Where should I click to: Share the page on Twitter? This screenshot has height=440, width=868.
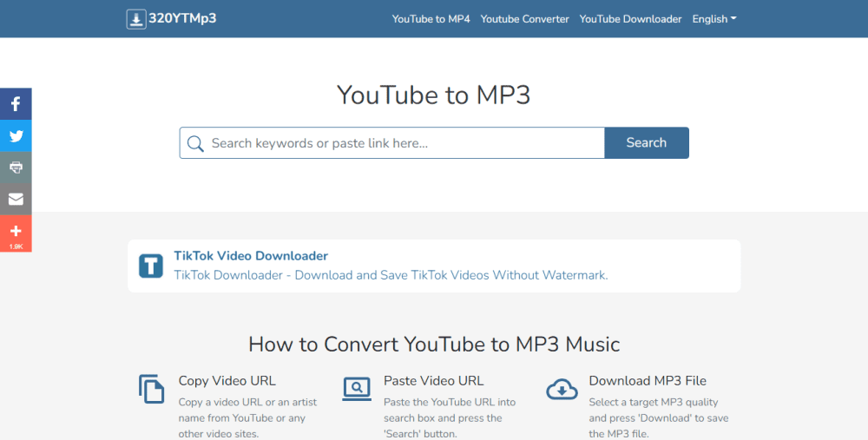point(16,135)
